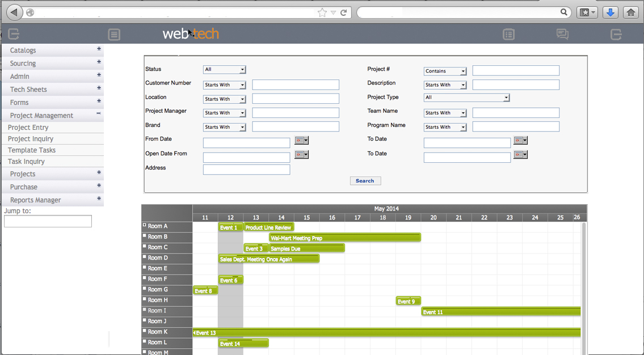Viewport: 644px width, 355px height.
Task: Click the exit icon at header far right
Action: click(x=616, y=35)
